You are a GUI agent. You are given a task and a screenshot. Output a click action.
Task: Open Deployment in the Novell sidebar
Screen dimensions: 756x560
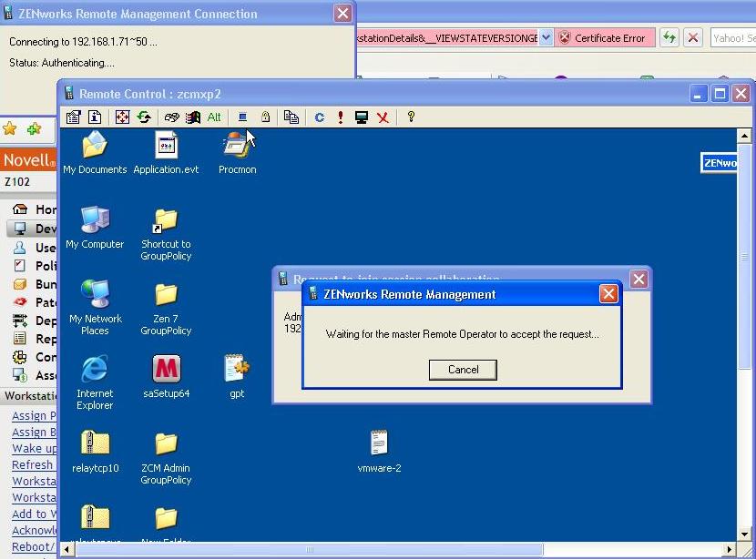click(34, 321)
